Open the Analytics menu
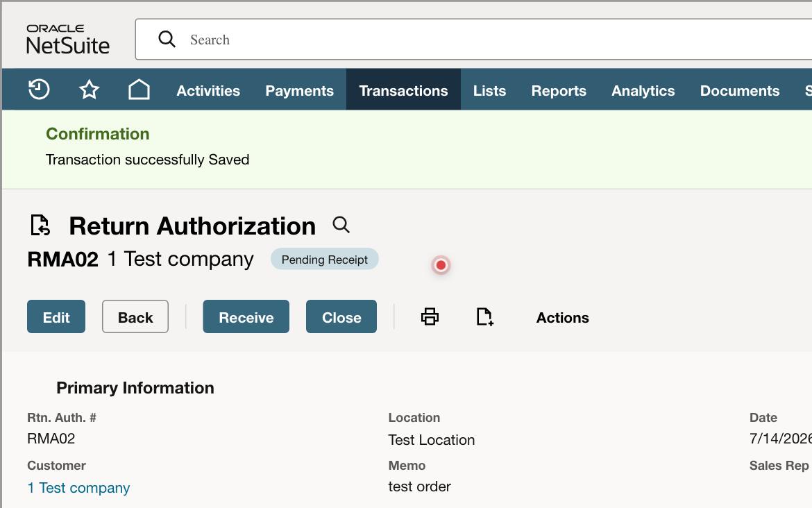The height and width of the screenshot is (508, 812). pyautogui.click(x=643, y=91)
